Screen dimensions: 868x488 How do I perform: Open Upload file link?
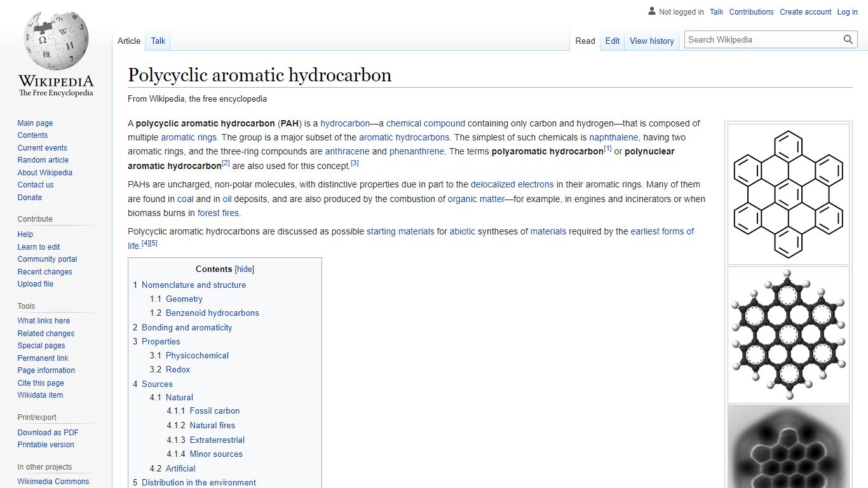[x=36, y=284]
